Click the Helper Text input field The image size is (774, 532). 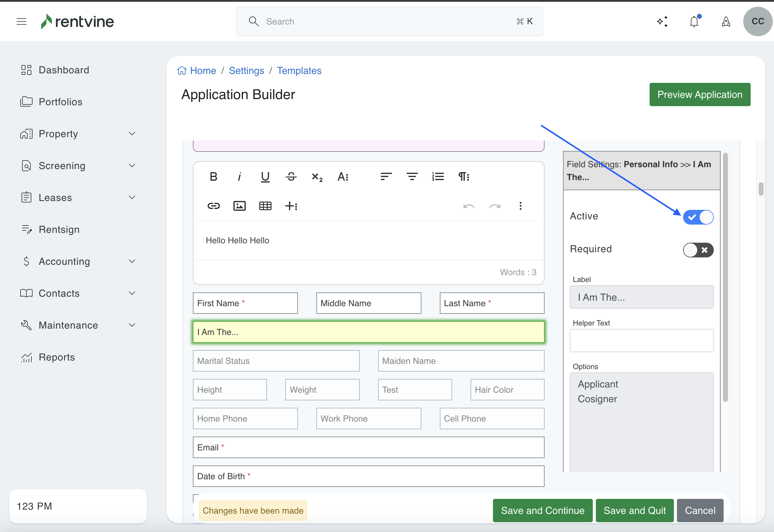(x=641, y=341)
